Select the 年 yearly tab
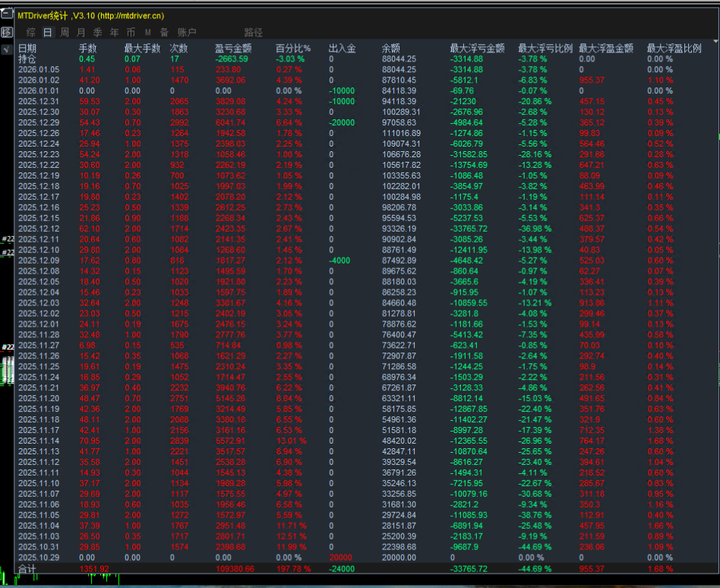 point(115,33)
